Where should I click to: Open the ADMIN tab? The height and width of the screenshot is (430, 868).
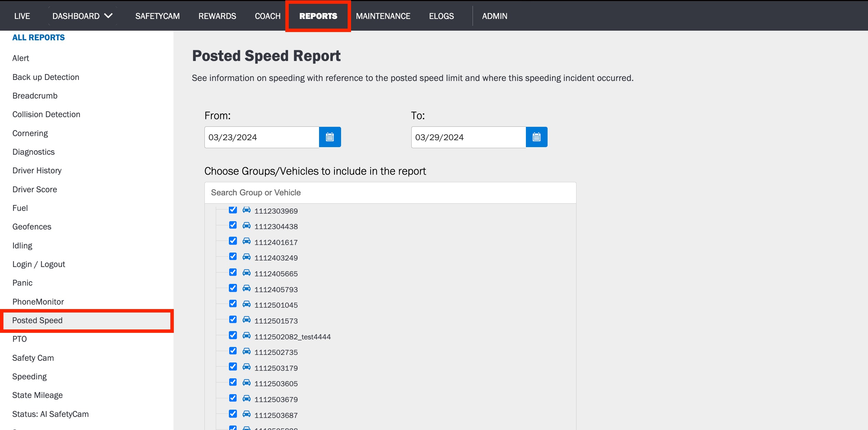tap(495, 16)
